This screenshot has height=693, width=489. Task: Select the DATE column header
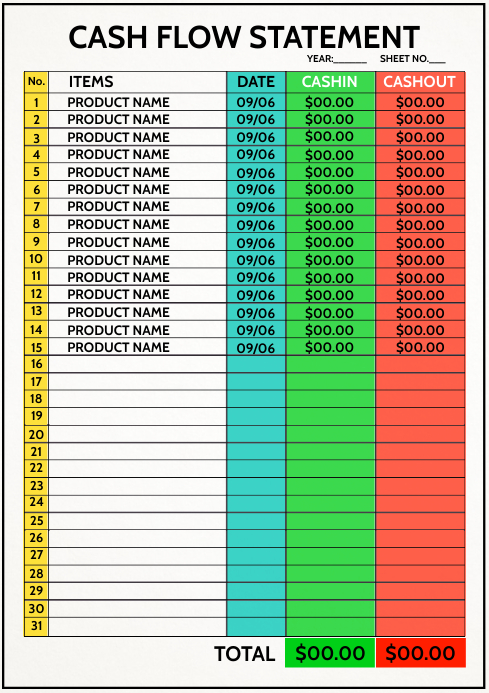(x=256, y=82)
